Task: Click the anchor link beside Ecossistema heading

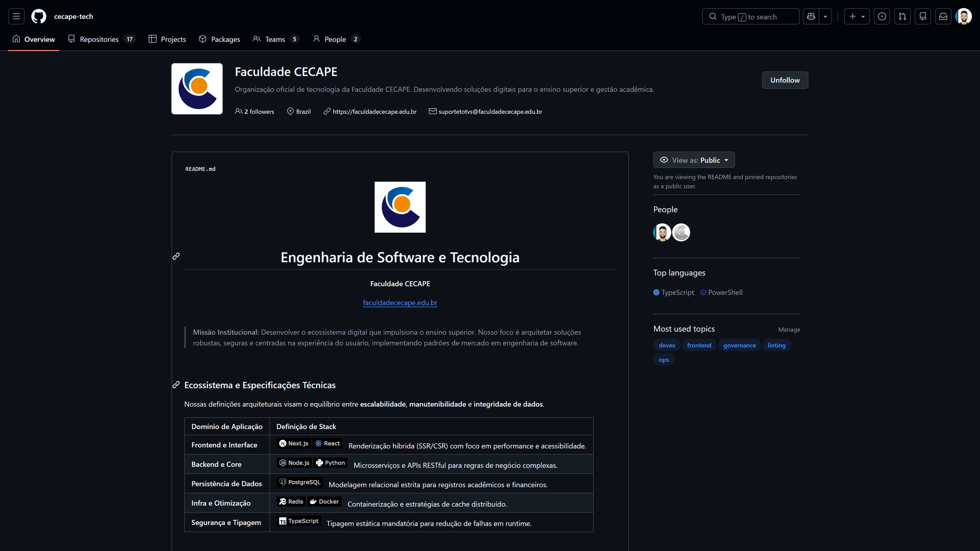Action: coord(176,385)
